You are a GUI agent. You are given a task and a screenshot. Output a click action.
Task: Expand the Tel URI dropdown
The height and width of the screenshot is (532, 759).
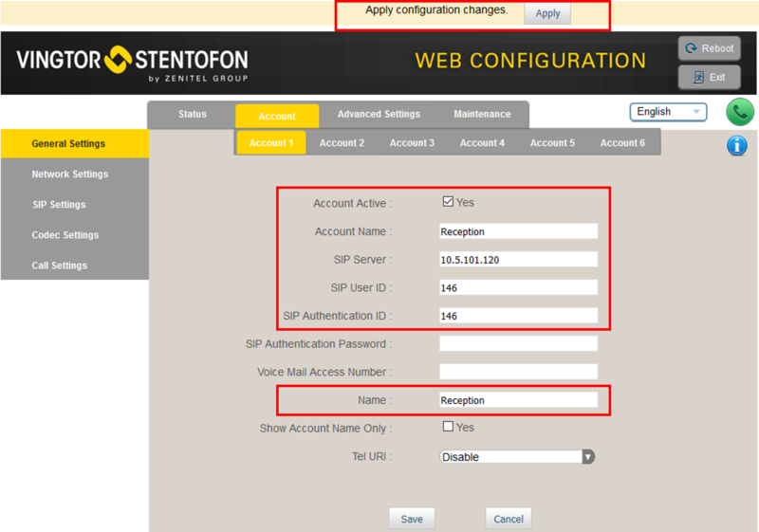(517, 456)
